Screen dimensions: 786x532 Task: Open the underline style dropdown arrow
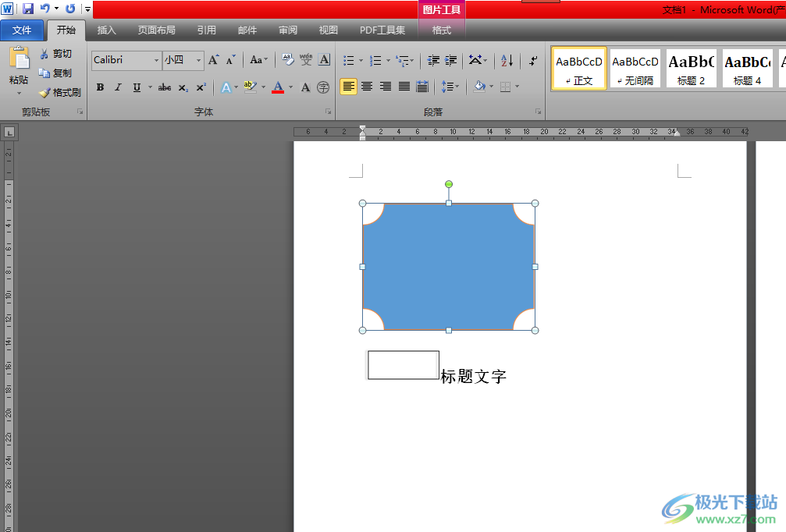[150, 87]
